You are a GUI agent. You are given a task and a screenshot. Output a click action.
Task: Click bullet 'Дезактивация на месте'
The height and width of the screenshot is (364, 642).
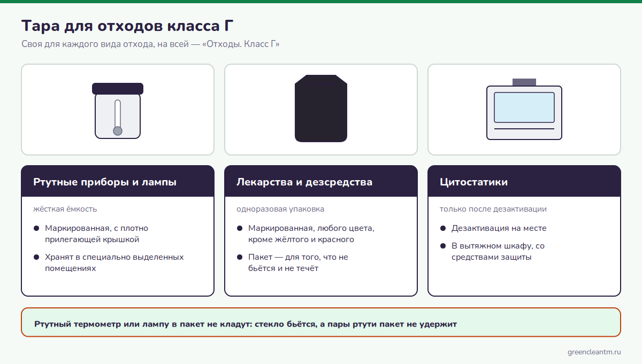(493, 228)
